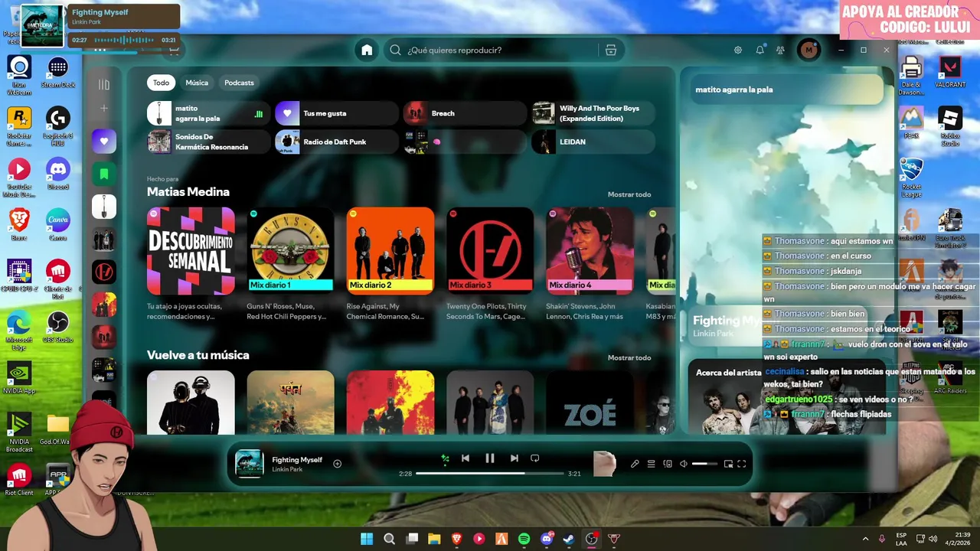Image resolution: width=980 pixels, height=551 pixels.
Task: Open the Browse icon beside the search field
Action: click(x=610, y=50)
